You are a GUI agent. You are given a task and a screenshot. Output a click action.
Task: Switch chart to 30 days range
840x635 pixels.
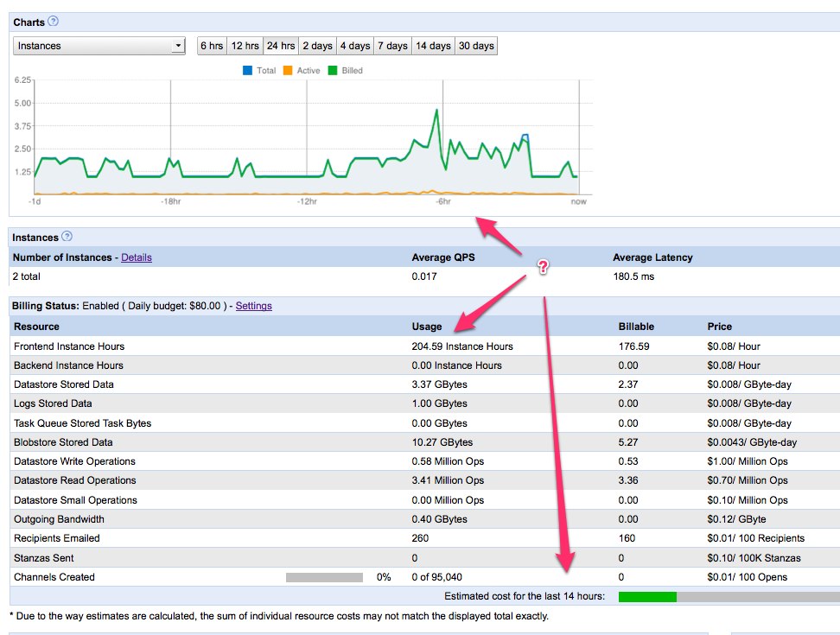[476, 46]
